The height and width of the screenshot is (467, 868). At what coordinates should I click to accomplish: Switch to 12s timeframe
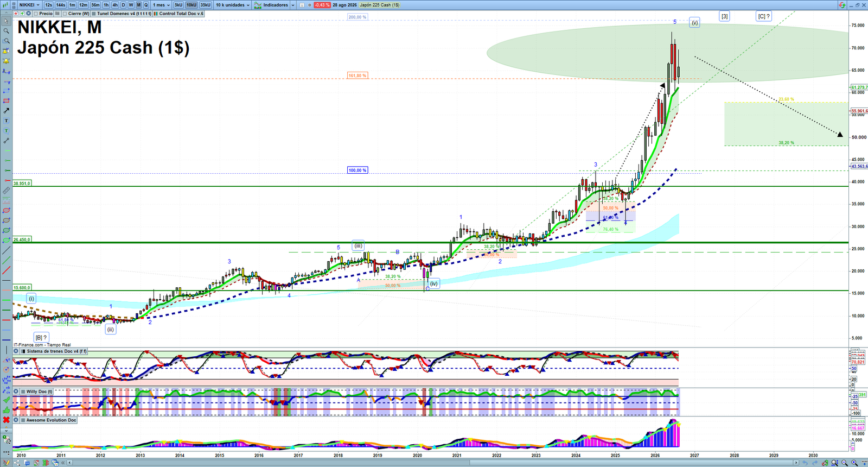point(48,5)
